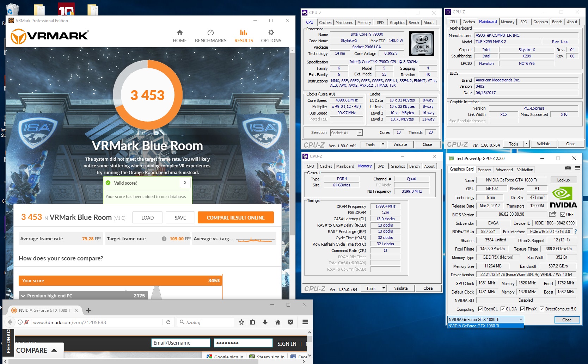
Task: Click SIGN IN link on 3dmark page
Action: coord(287,344)
